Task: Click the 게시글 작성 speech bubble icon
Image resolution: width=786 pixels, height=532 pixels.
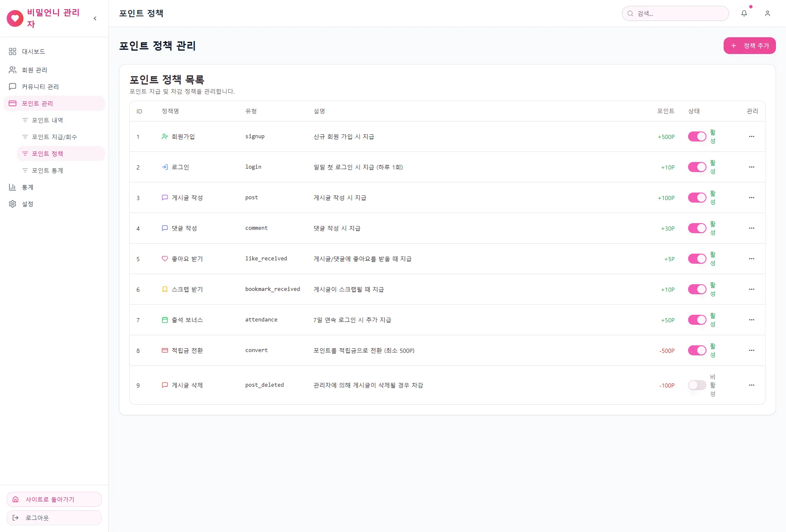Action: pos(165,198)
